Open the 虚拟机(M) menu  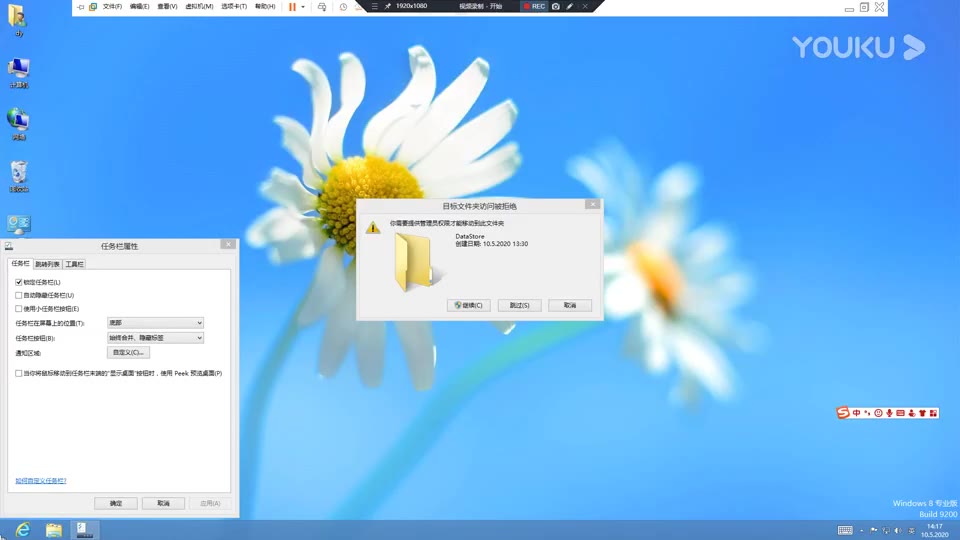click(x=199, y=7)
